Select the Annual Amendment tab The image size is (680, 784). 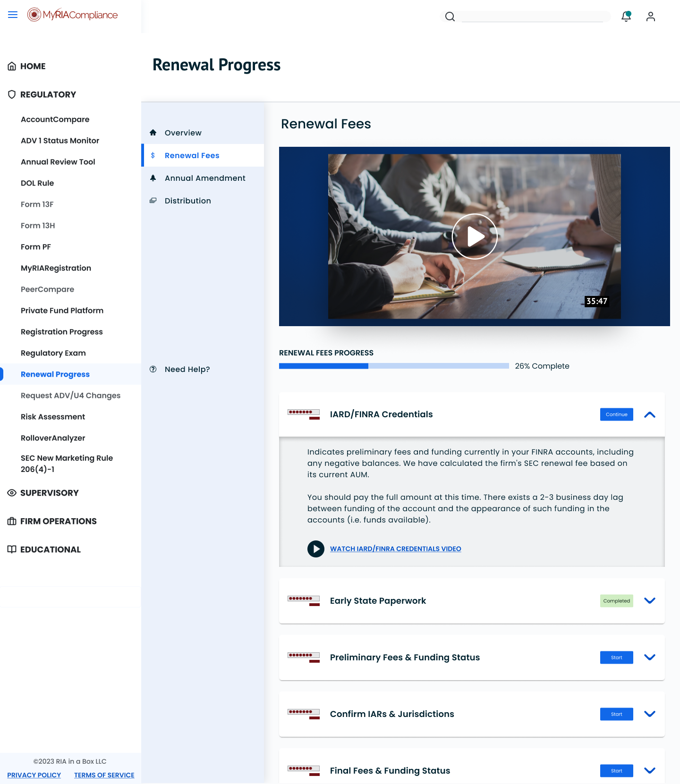coord(204,178)
